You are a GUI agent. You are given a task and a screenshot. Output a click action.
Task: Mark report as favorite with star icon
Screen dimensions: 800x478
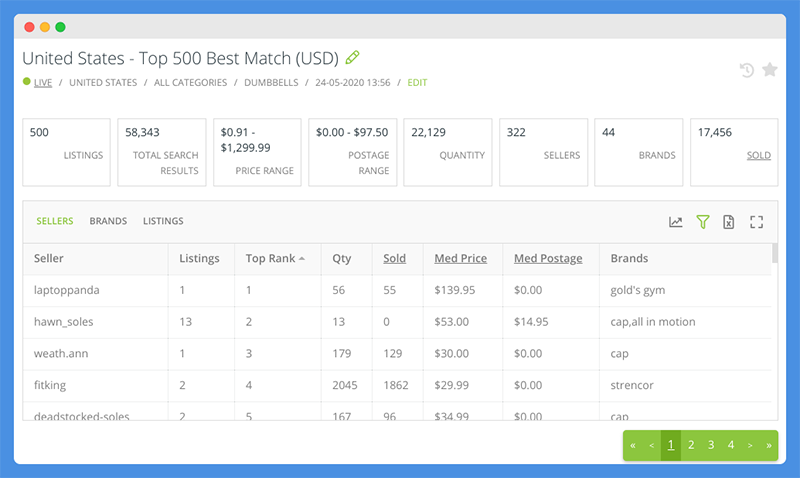[x=769, y=69]
